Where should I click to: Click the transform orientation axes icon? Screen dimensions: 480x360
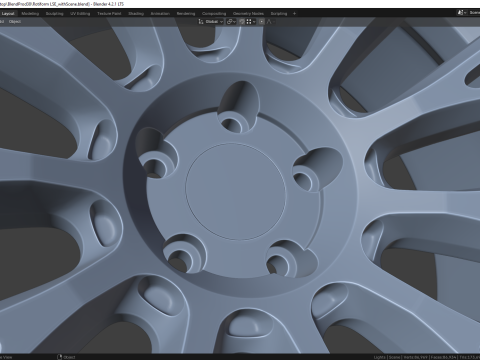click(x=201, y=22)
